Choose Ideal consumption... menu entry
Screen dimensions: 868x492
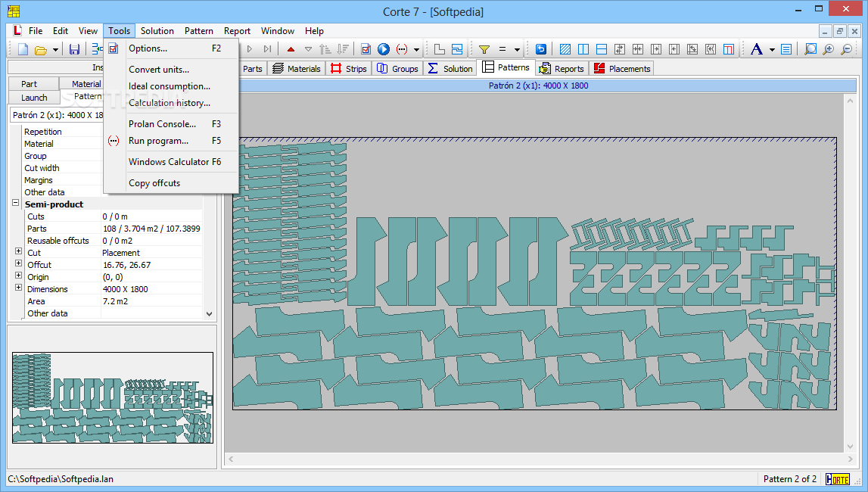[x=171, y=86]
